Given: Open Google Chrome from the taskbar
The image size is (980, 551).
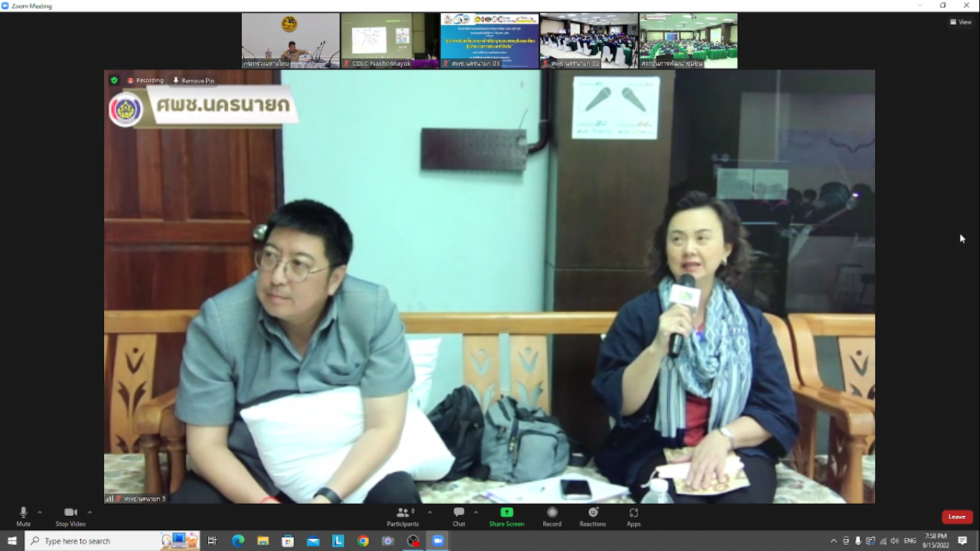Looking at the screenshot, I should click(x=363, y=541).
